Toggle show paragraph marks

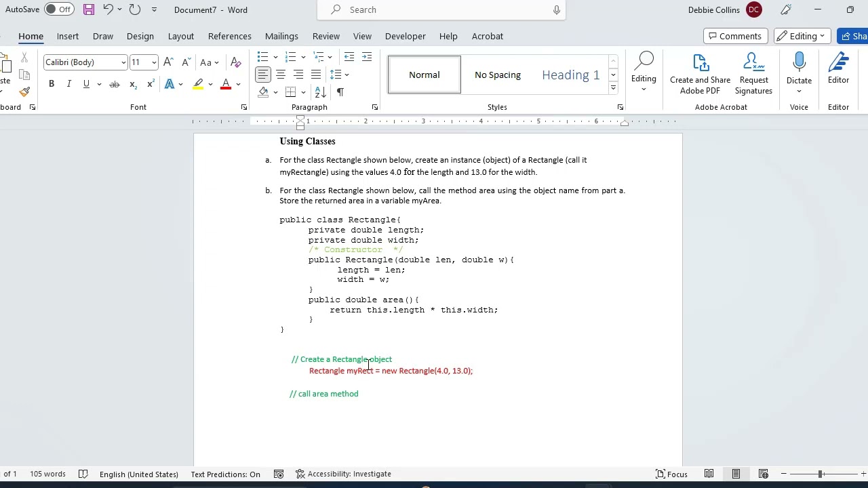(x=340, y=92)
